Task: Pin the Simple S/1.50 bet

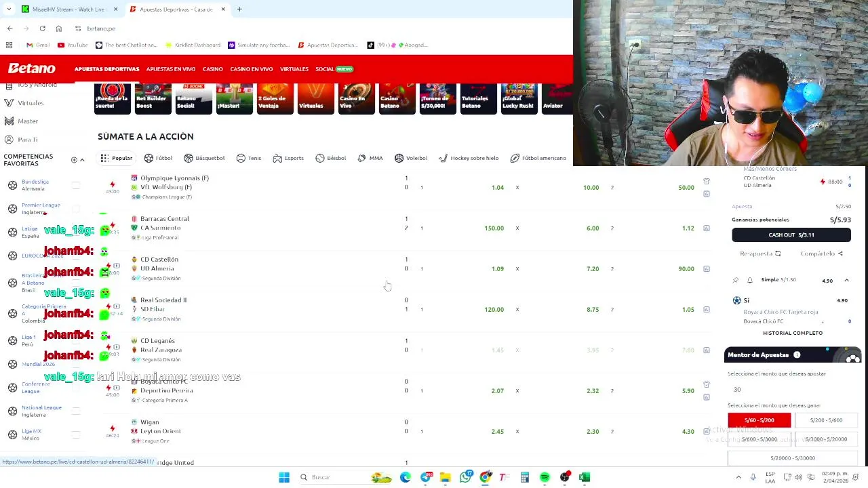Action: (x=736, y=280)
